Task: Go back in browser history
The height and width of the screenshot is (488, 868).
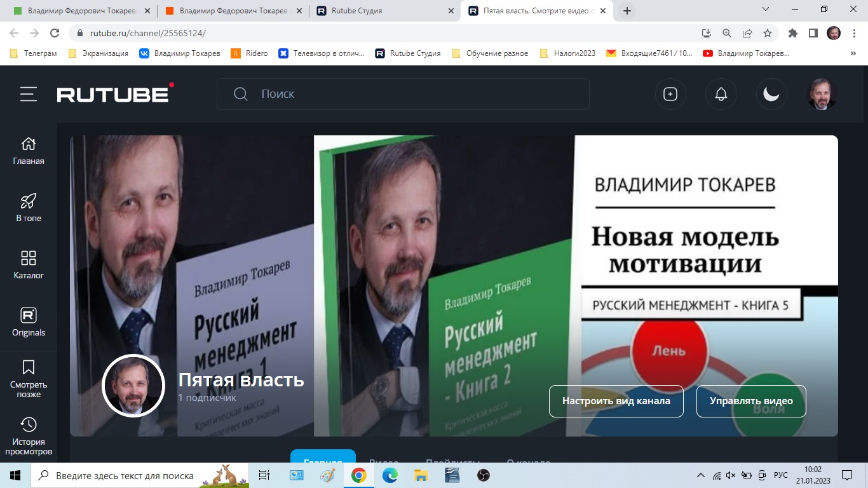Action: tap(14, 33)
